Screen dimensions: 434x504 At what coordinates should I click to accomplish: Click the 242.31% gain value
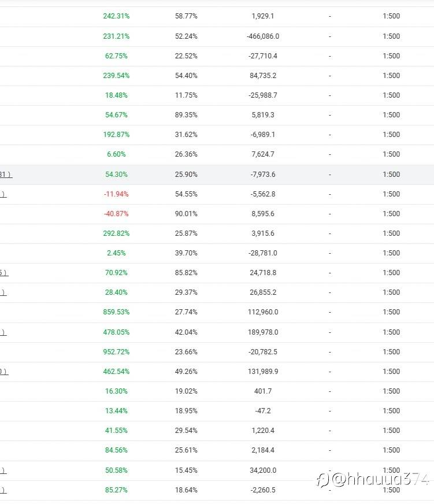(116, 16)
